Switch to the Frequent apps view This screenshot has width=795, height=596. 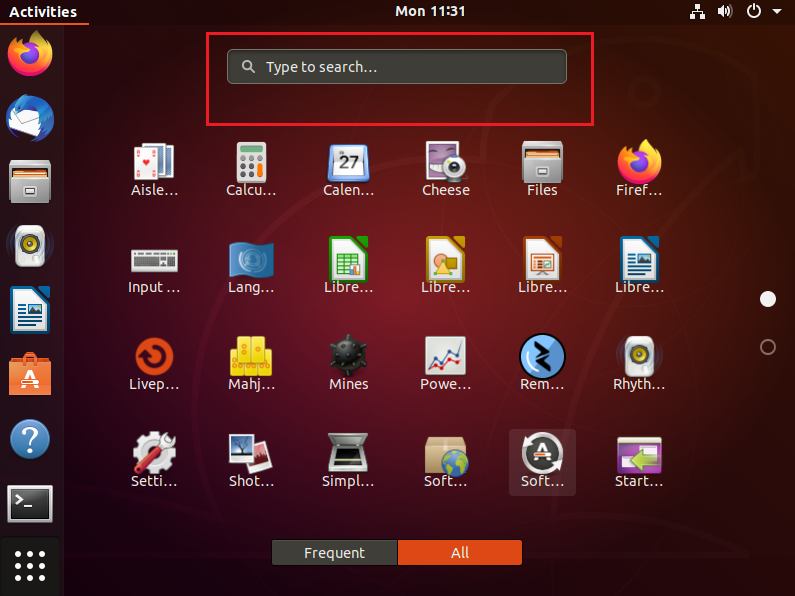334,553
